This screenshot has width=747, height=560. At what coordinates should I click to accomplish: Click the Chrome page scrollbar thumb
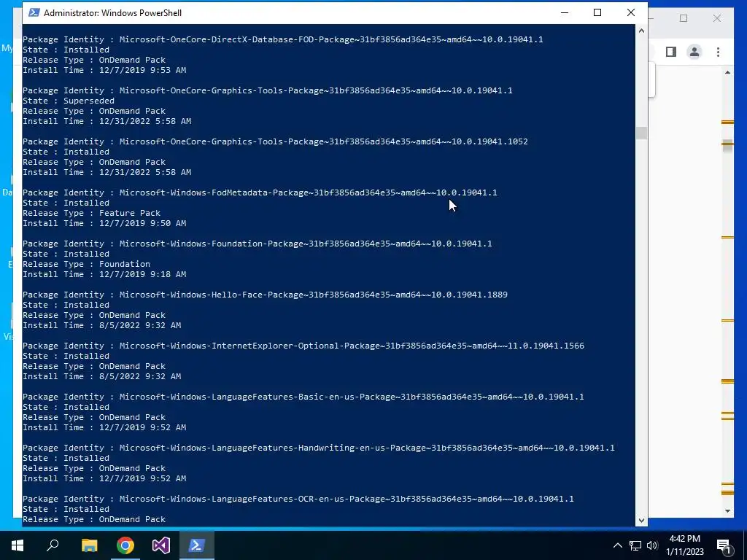tap(727, 145)
